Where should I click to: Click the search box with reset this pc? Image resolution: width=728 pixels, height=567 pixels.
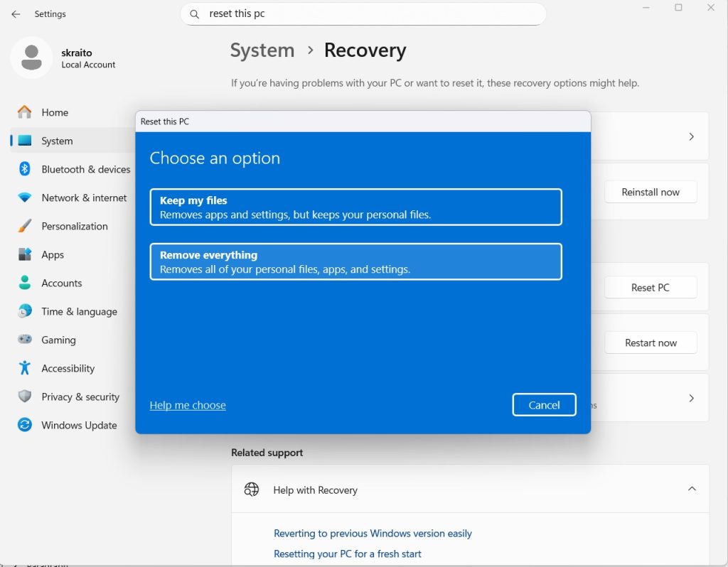[363, 14]
